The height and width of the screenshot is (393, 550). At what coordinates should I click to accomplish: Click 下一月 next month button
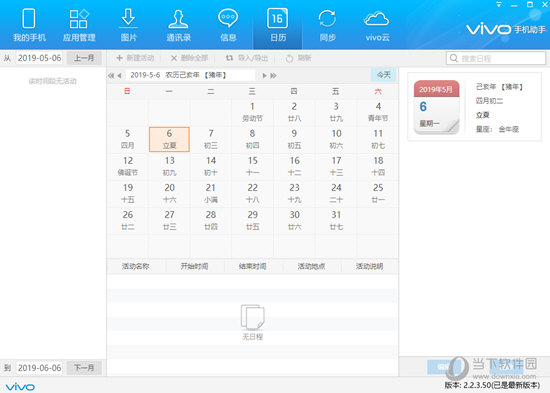tap(84, 368)
